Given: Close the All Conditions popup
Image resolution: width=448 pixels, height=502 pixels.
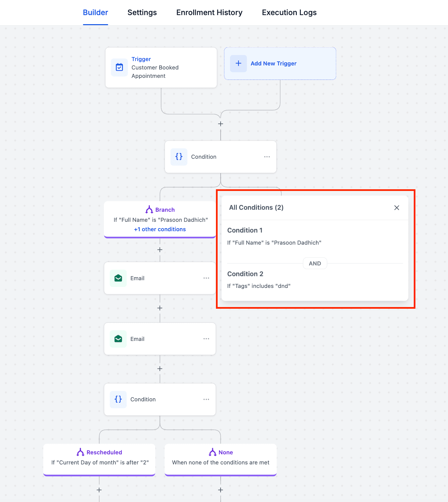Looking at the screenshot, I should pyautogui.click(x=397, y=208).
